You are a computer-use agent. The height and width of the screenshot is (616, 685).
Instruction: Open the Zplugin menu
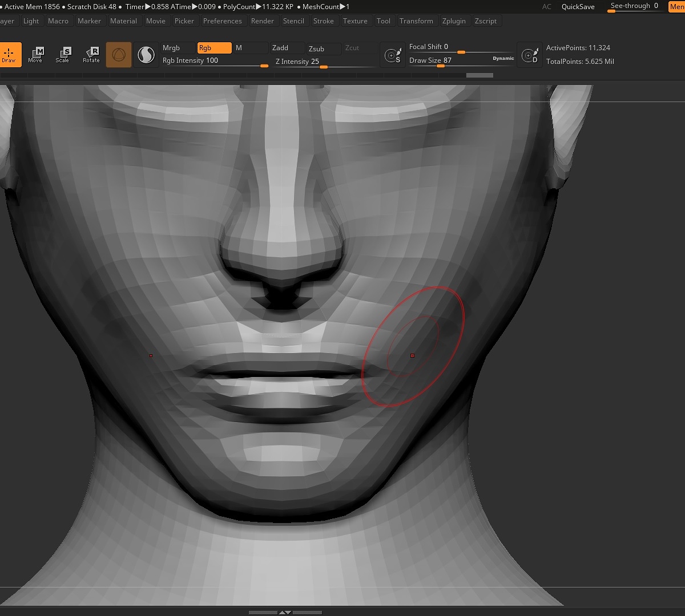pyautogui.click(x=454, y=21)
